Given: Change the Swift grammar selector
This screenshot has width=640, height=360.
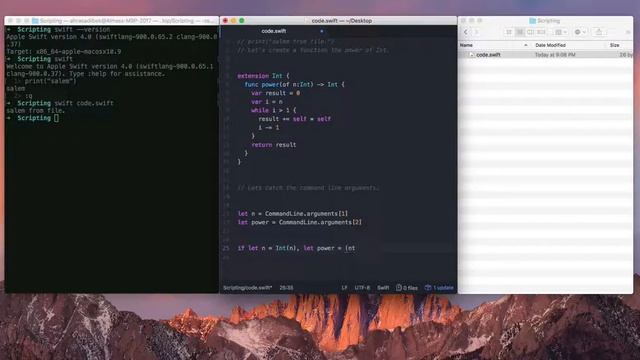Looking at the screenshot, I should pos(383,288).
